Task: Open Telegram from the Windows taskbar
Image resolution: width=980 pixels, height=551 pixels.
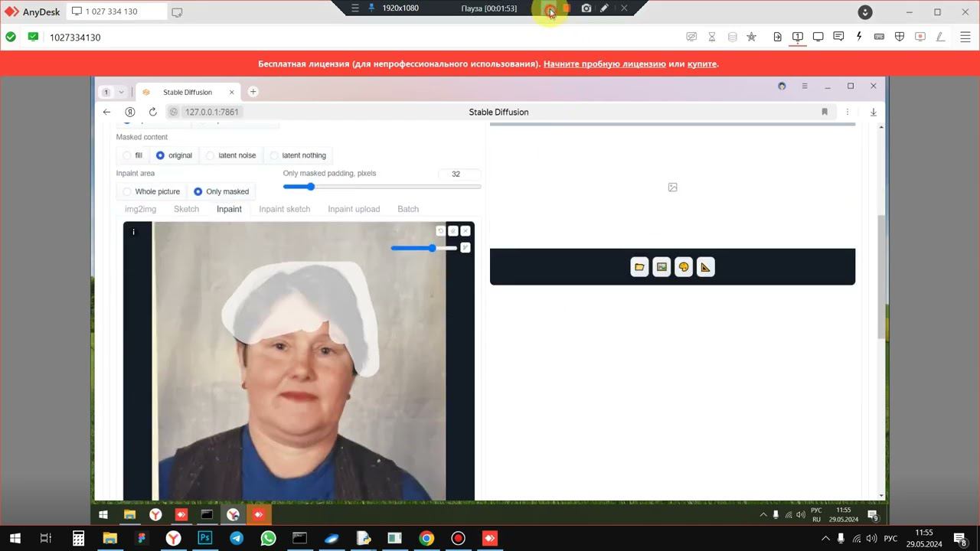Action: pos(237,538)
